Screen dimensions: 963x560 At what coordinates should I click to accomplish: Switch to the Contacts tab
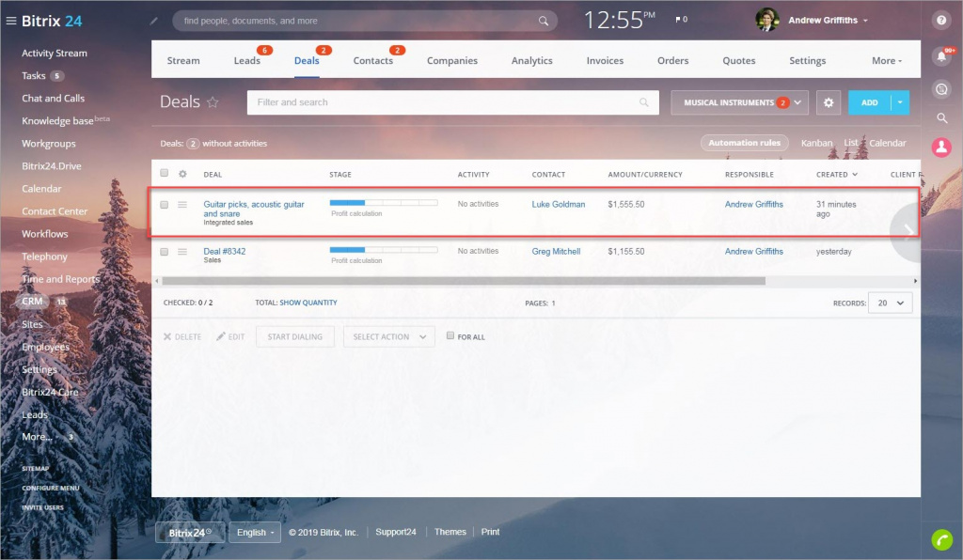[372, 61]
